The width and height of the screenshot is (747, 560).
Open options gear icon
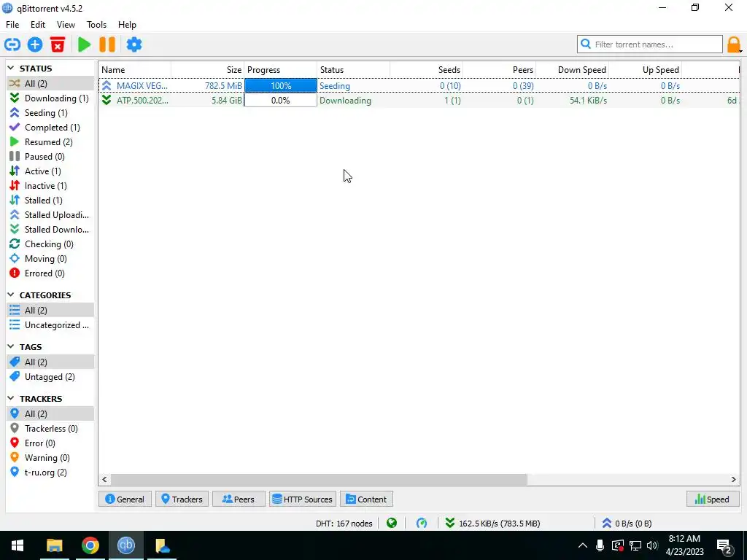tap(134, 44)
